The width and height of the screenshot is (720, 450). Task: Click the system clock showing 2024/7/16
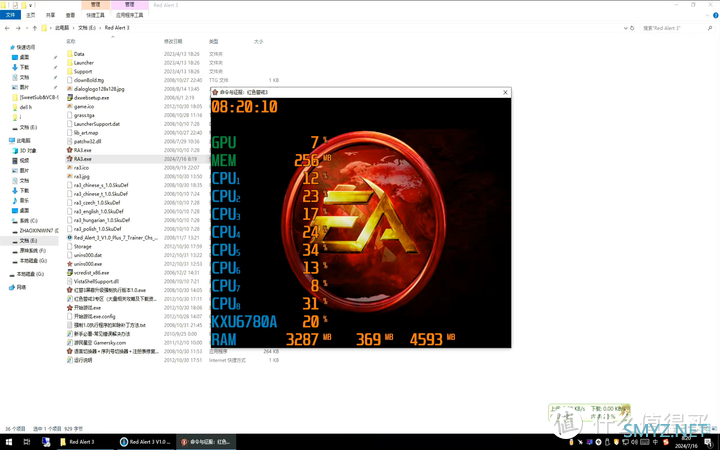coord(686,442)
